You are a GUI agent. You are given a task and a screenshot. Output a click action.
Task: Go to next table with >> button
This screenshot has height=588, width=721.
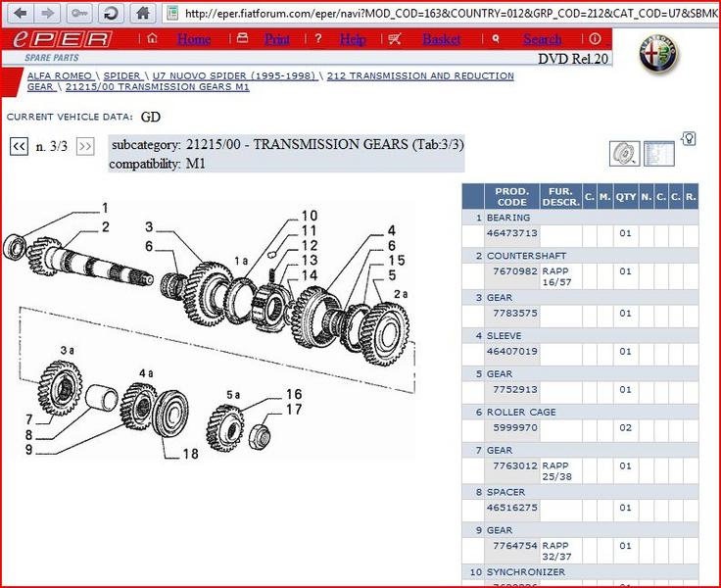pos(85,147)
